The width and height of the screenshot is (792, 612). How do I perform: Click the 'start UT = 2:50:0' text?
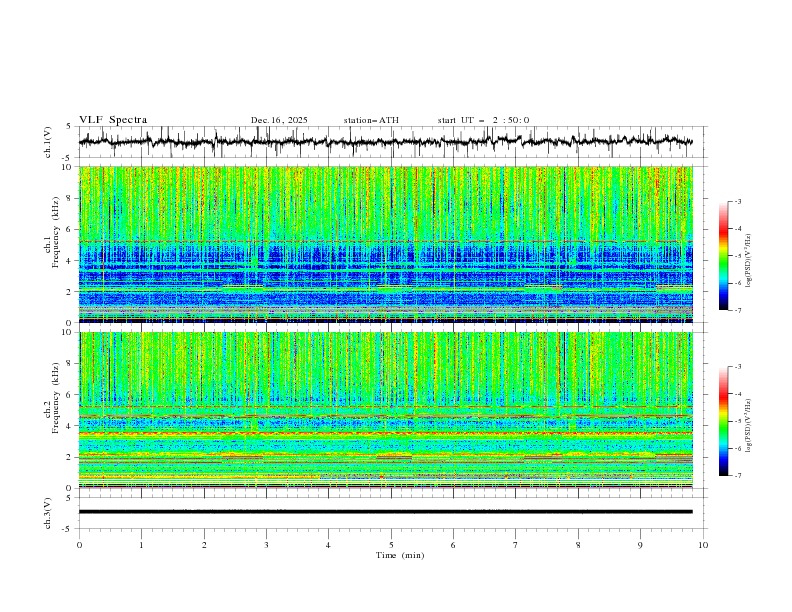tap(483, 120)
